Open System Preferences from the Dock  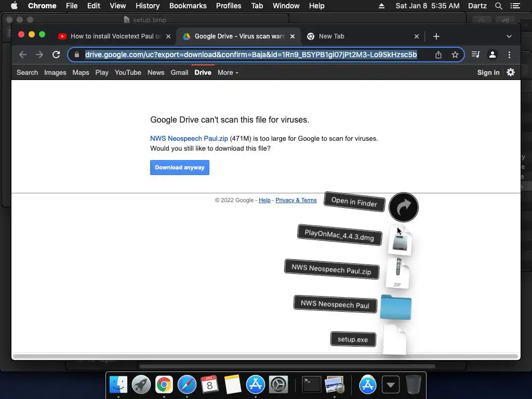point(278,385)
